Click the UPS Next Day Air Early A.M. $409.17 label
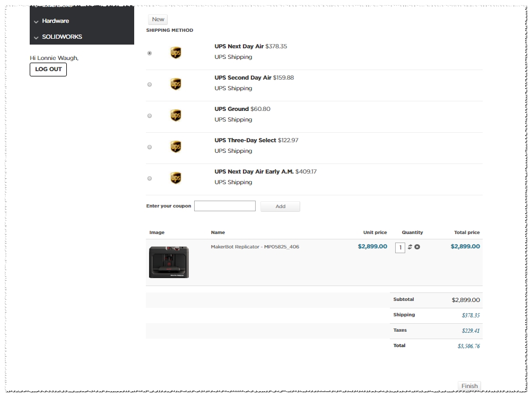The width and height of the screenshot is (532, 397). [265, 171]
